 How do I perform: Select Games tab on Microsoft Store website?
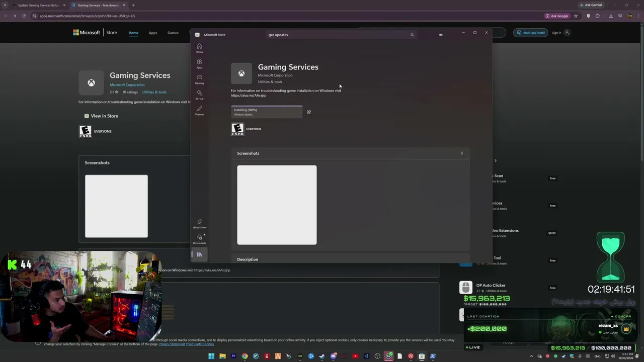click(173, 33)
